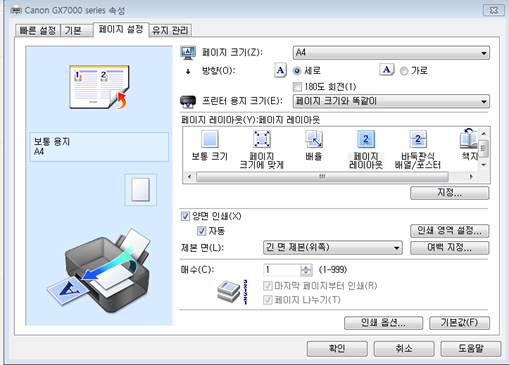509x365 pixels.
Task: Toggle 마지막 페이지부터 인쇄 checkbox
Action: (x=267, y=286)
